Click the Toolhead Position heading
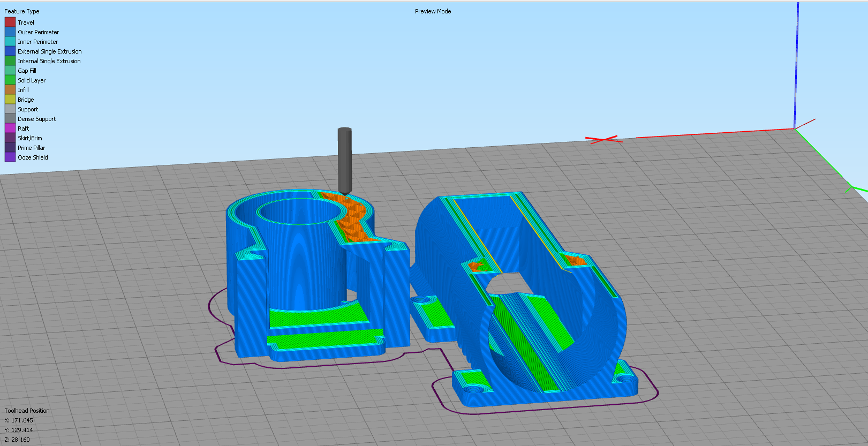The height and width of the screenshot is (446, 868). click(27, 411)
